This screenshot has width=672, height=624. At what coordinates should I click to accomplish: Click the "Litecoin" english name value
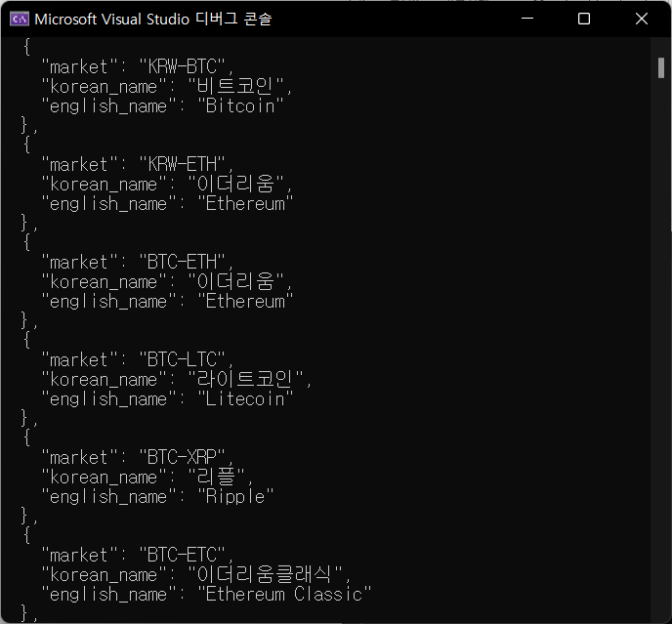coord(245,399)
